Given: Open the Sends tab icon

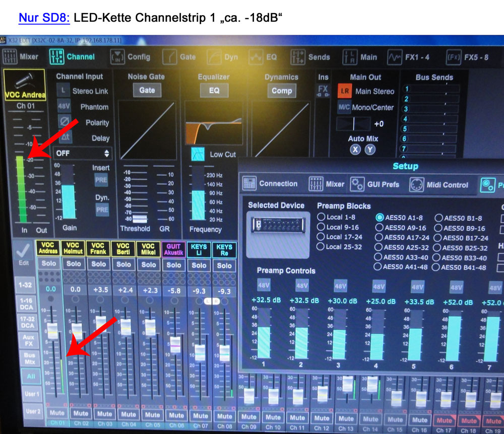Looking at the screenshot, I should (x=298, y=57).
